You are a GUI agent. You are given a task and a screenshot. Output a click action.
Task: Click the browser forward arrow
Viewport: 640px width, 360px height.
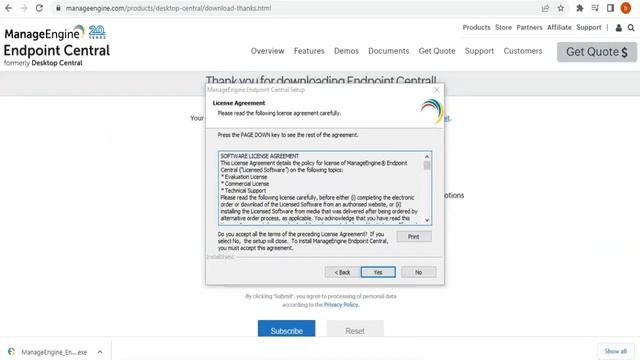(24, 8)
